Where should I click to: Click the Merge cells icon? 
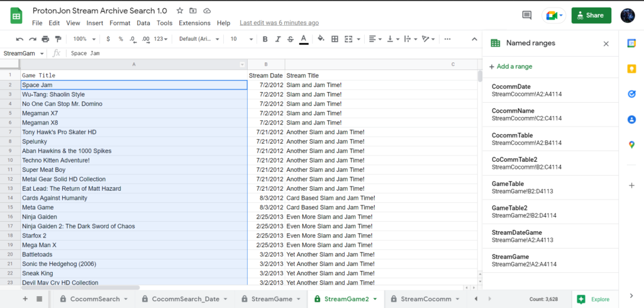[x=348, y=39]
